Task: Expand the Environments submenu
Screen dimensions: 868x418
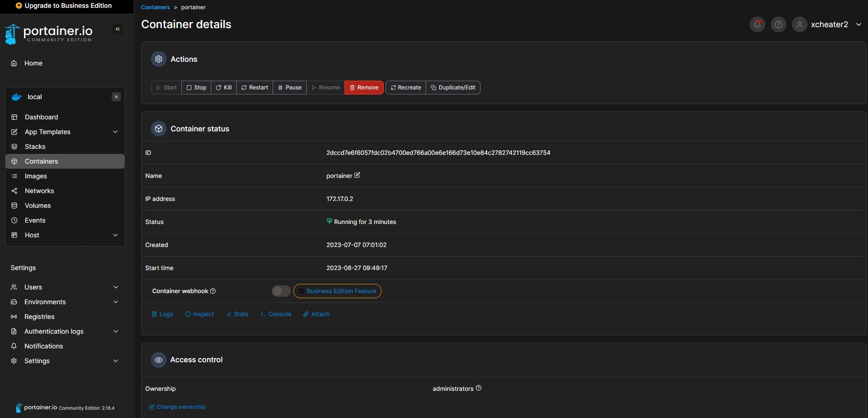Action: pos(116,302)
